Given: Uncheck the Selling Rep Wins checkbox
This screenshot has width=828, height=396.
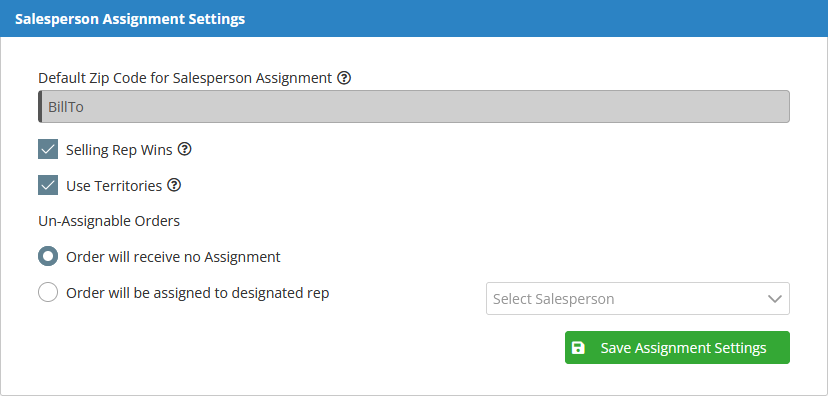Looking at the screenshot, I should coord(48,149).
